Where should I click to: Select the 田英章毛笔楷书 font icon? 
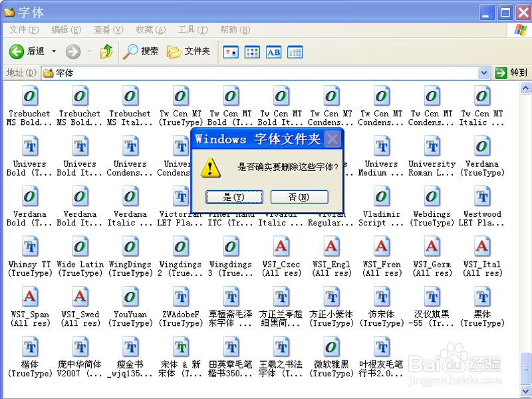(231, 347)
